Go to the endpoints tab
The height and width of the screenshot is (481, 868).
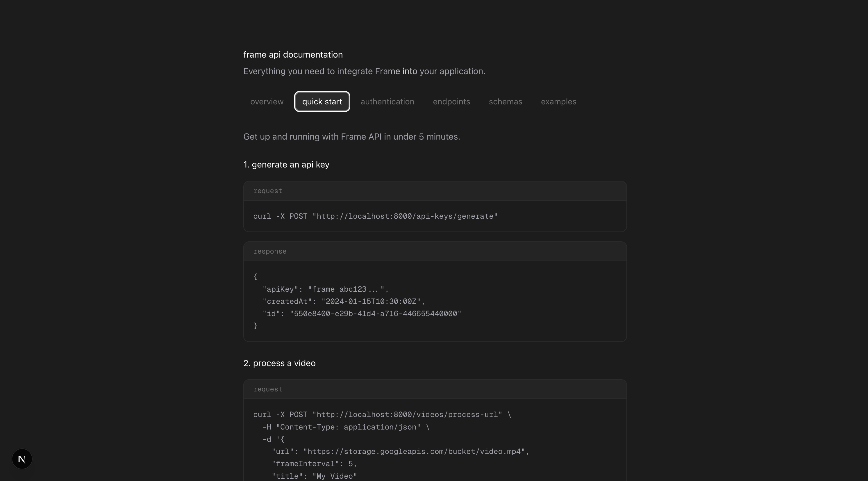pos(451,101)
